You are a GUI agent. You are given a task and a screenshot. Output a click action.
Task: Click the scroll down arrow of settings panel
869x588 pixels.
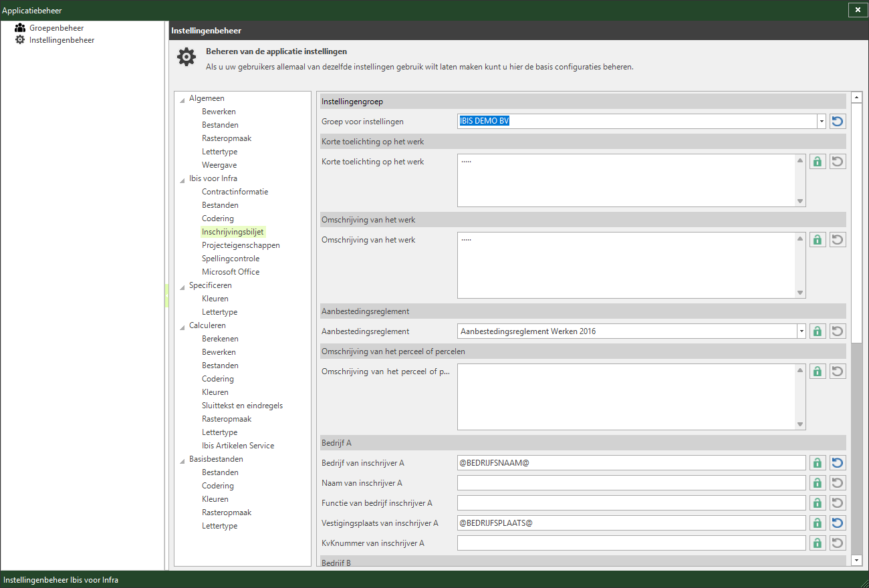click(856, 559)
